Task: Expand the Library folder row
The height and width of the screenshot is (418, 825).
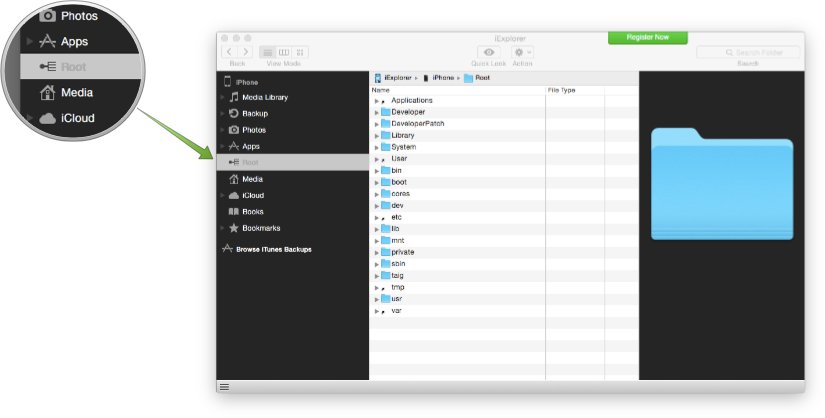Action: (377, 135)
